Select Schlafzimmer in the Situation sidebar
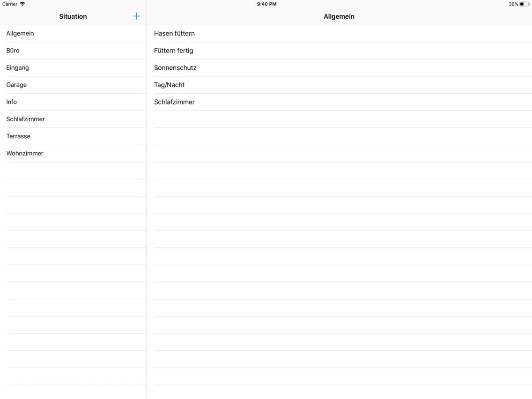Screen dimensions: 532x399 pos(73,119)
